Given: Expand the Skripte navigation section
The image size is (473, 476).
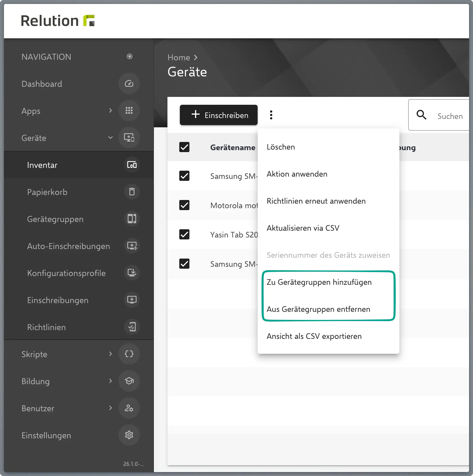Looking at the screenshot, I should point(110,354).
